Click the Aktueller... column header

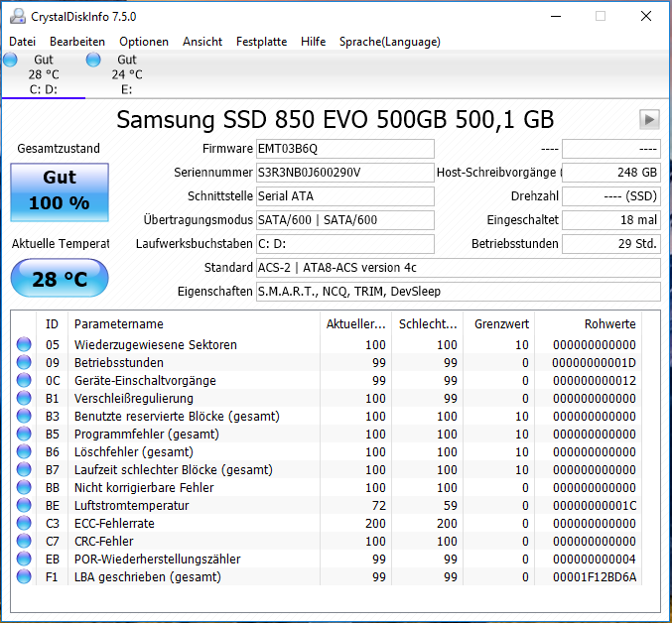(355, 324)
